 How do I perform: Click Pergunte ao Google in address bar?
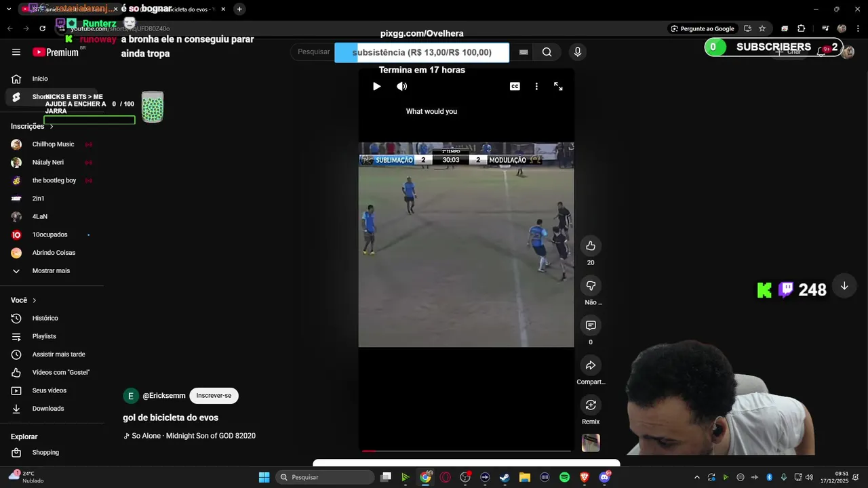tap(703, 28)
